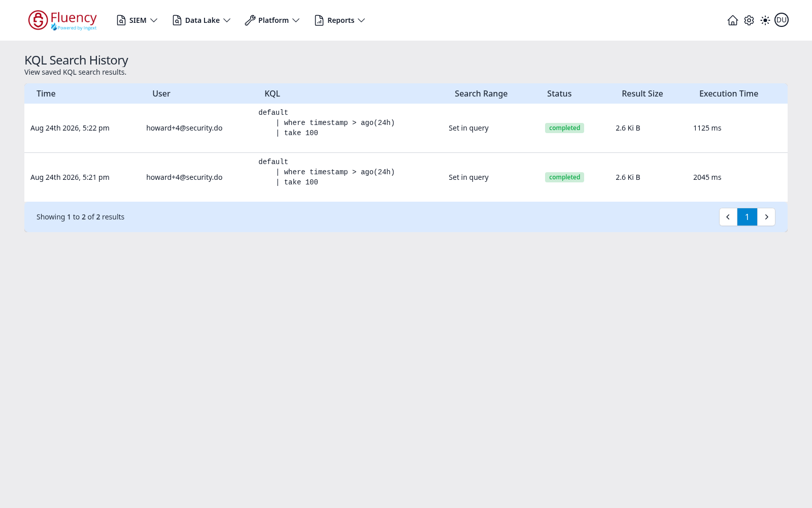The image size is (812, 508).
Task: Click the Search Range column header
Action: coord(481,93)
